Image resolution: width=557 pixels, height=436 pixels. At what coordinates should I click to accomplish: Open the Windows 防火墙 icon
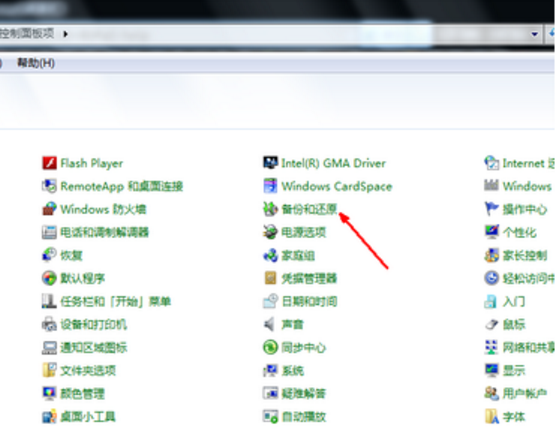[49, 209]
